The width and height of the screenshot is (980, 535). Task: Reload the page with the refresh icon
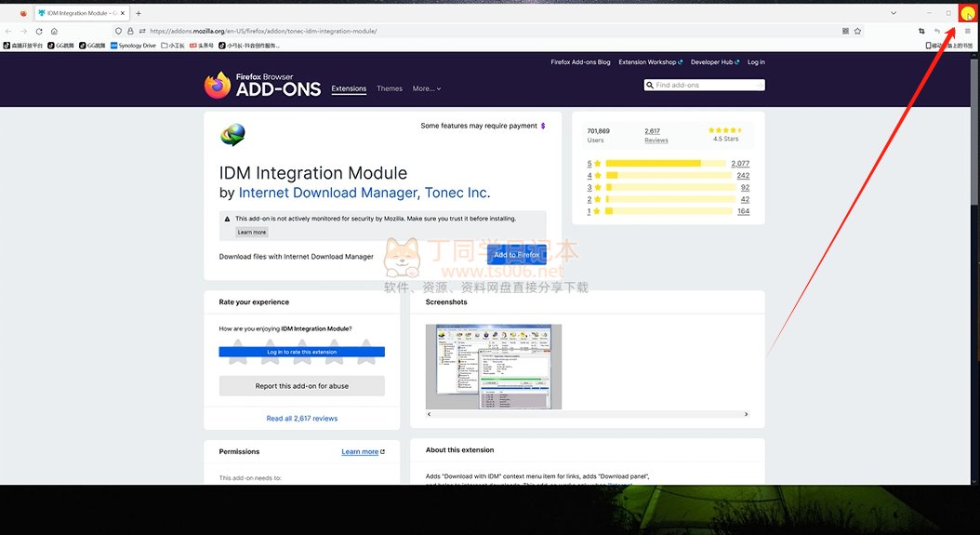click(39, 31)
